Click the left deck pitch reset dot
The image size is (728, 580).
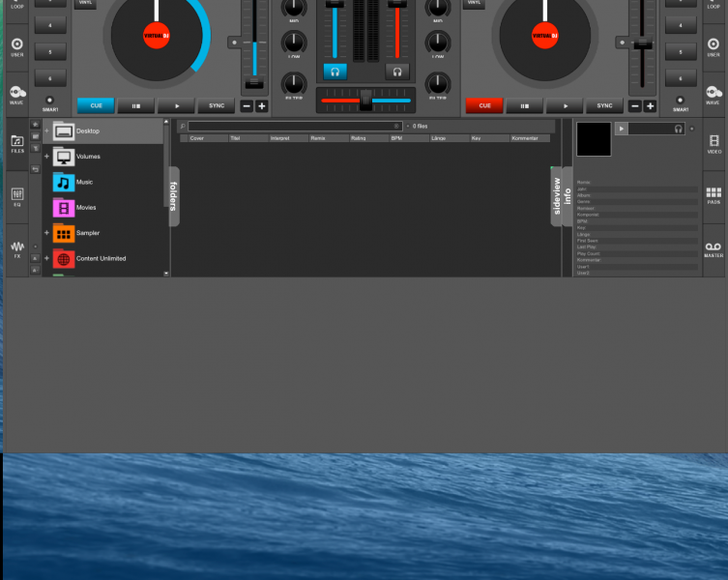235,43
